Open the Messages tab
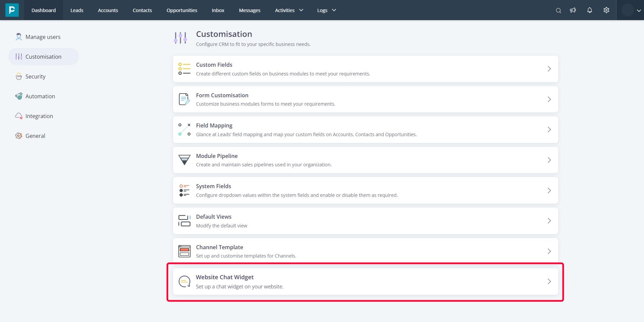This screenshot has height=322, width=644. [250, 10]
